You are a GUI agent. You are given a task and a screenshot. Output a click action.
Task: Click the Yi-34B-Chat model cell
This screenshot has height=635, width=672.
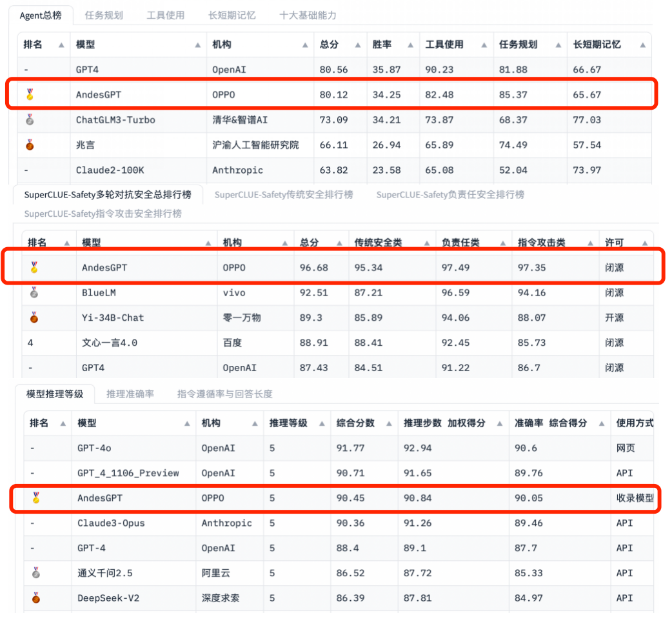pos(113,317)
